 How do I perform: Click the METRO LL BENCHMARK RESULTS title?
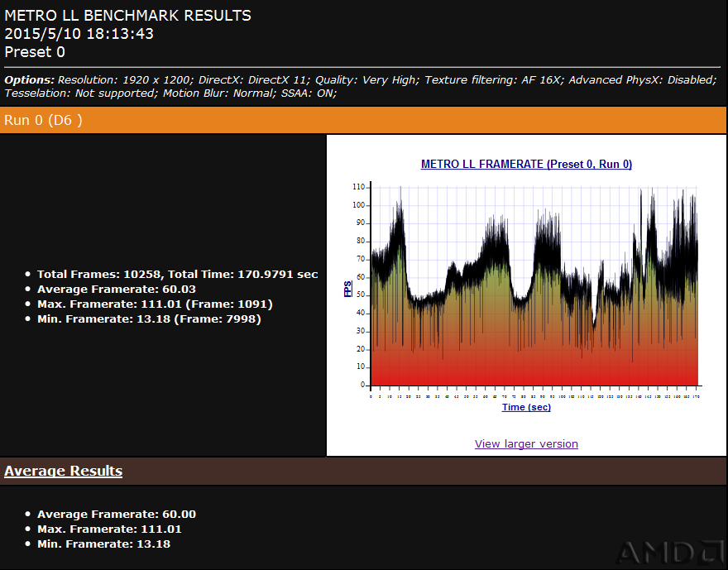127,16
